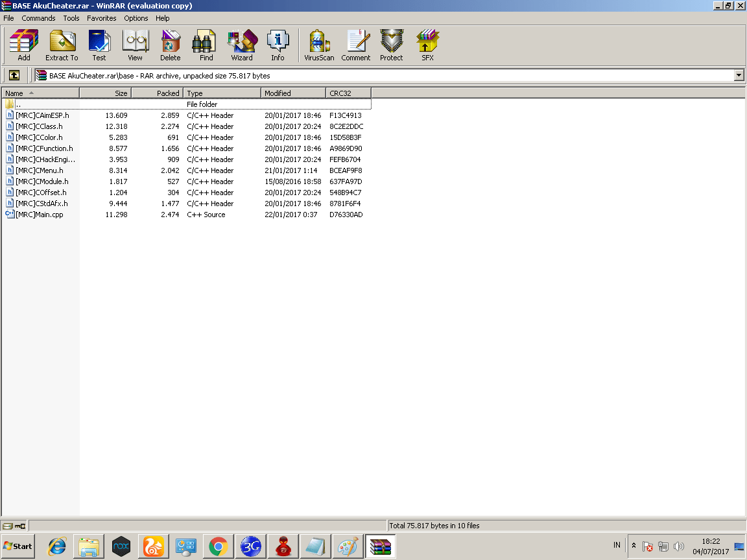The image size is (747, 560).
Task: Sort by Type column header
Action: [222, 93]
